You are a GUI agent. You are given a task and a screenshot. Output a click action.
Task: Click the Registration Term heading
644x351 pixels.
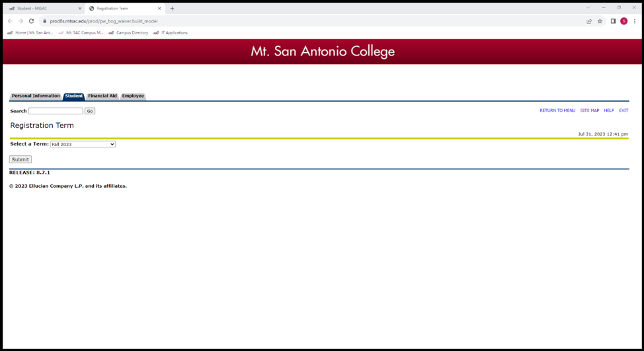tap(42, 126)
